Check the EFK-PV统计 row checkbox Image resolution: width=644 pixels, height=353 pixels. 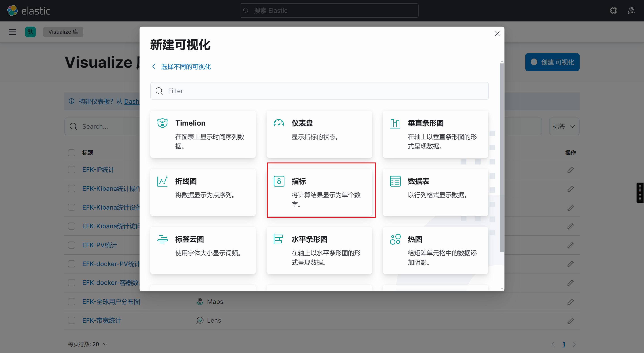[72, 245]
